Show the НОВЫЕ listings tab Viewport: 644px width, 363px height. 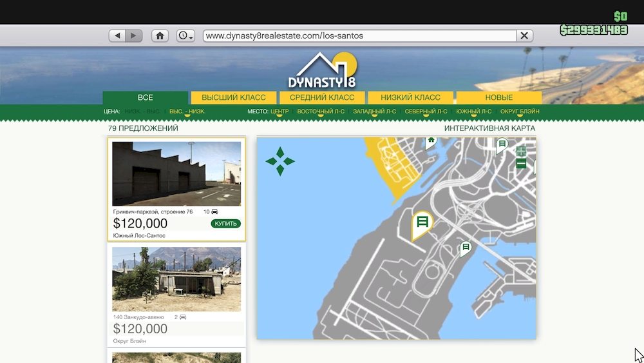499,97
